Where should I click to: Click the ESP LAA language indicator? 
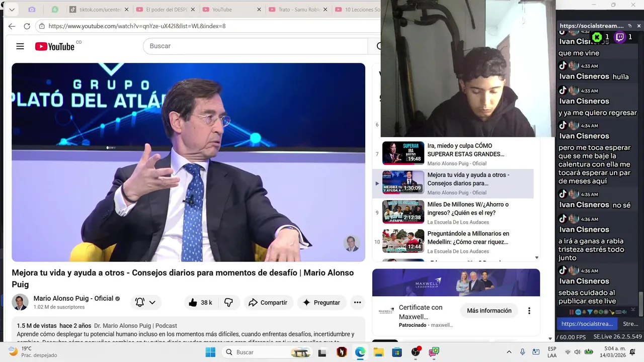click(x=552, y=352)
